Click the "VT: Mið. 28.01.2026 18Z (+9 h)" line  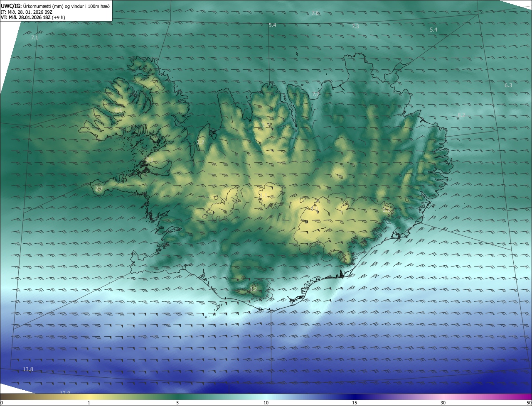[x=33, y=17]
